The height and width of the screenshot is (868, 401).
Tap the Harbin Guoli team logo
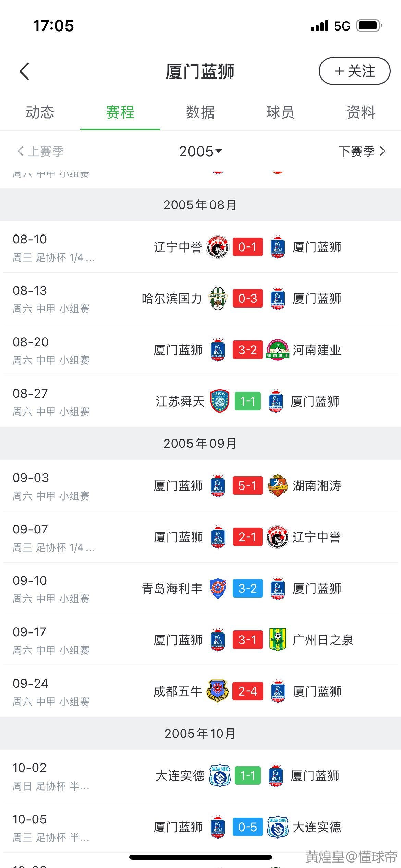tap(218, 298)
